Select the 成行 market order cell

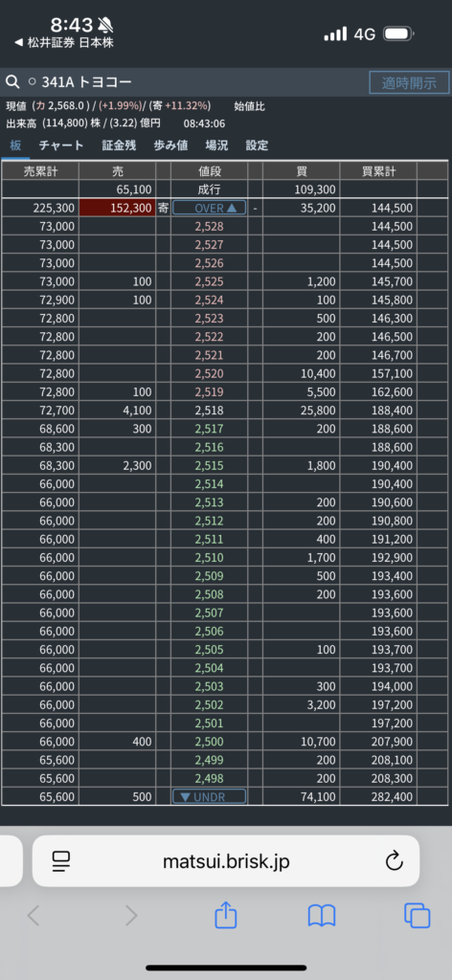click(210, 189)
